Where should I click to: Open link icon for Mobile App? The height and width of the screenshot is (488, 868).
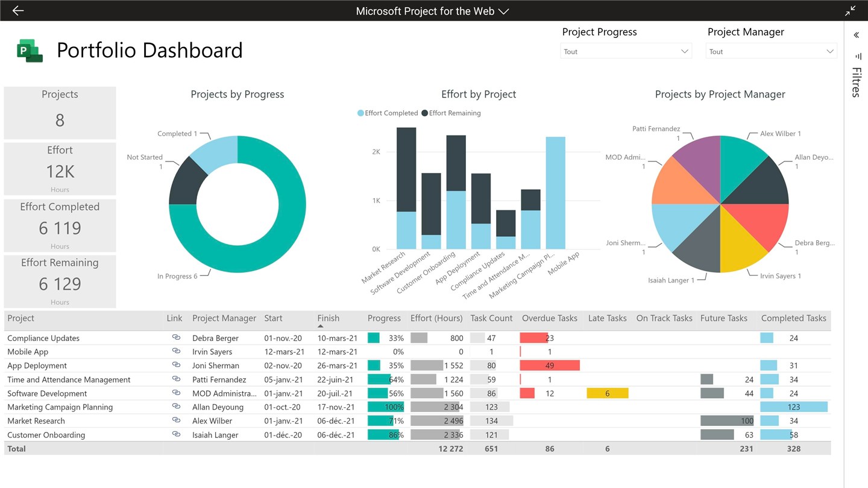coord(176,351)
